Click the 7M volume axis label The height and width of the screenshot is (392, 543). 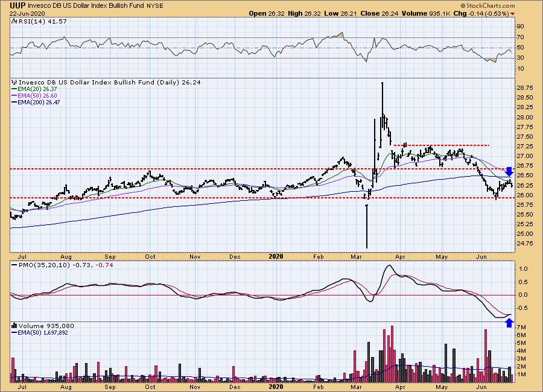(x=521, y=327)
